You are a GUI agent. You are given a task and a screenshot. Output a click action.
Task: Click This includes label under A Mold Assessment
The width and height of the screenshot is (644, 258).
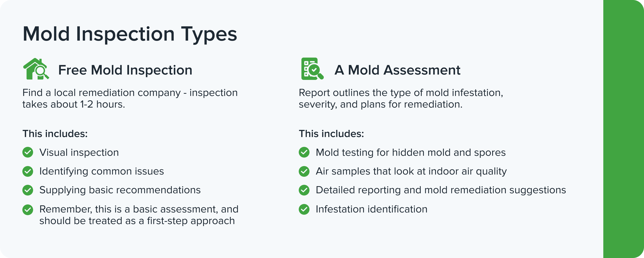coord(331,134)
